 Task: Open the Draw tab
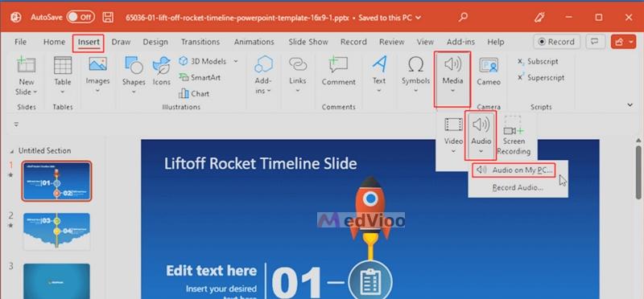tap(121, 42)
